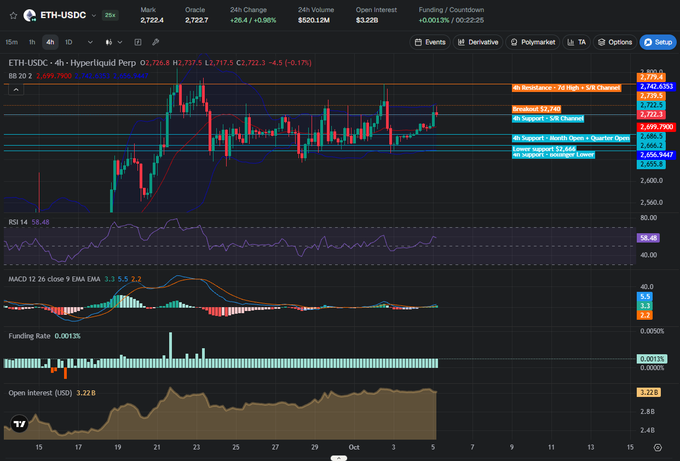Click the Open Interest $3.22B header value

(x=367, y=20)
